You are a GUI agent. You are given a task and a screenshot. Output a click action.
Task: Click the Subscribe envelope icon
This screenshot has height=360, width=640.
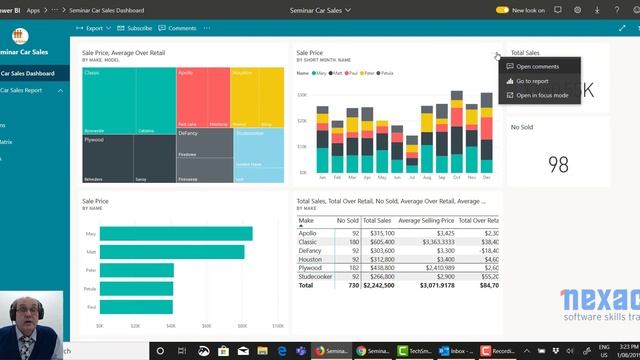(121, 28)
